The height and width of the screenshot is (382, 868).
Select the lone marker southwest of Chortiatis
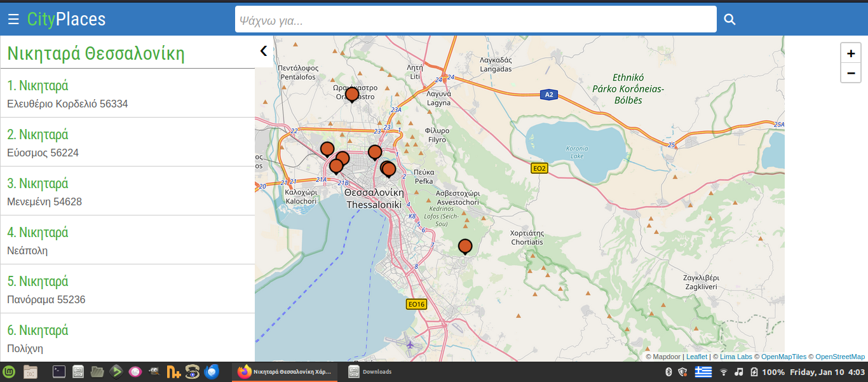[465, 247]
